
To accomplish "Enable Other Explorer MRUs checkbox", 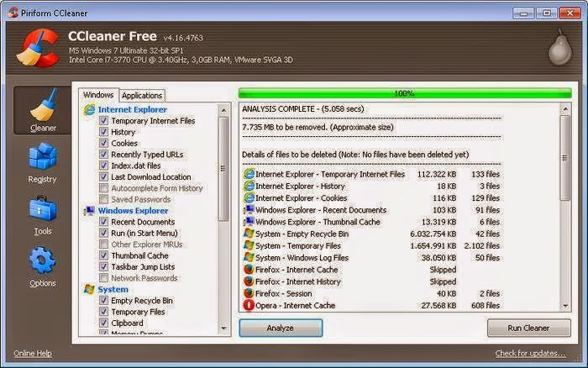I will [103, 244].
